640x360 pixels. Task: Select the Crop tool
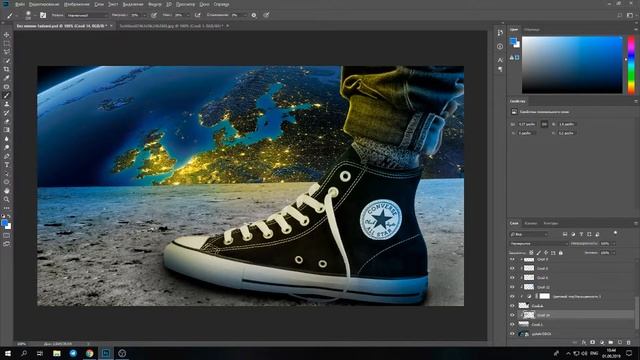pos(7,69)
